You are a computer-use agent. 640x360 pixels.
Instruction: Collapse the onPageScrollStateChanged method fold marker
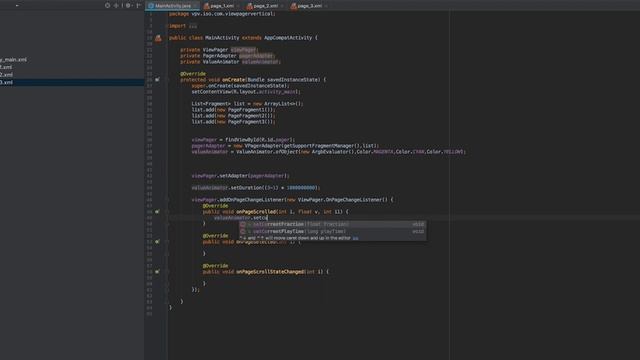(167, 272)
